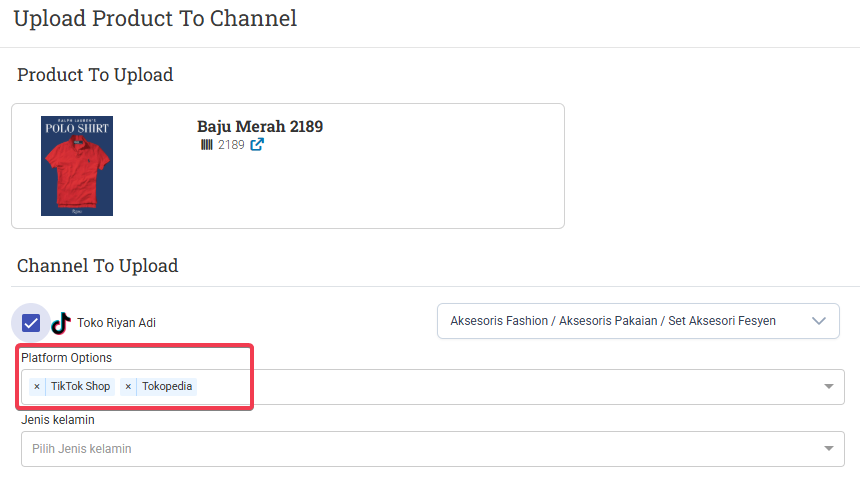
Task: Click the Upload Product To Channel title
Action: [155, 18]
